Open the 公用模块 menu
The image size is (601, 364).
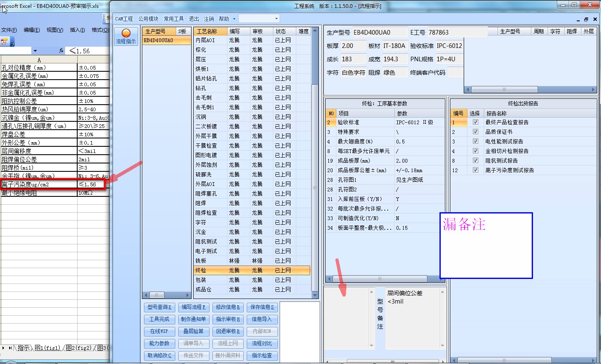pos(149,19)
